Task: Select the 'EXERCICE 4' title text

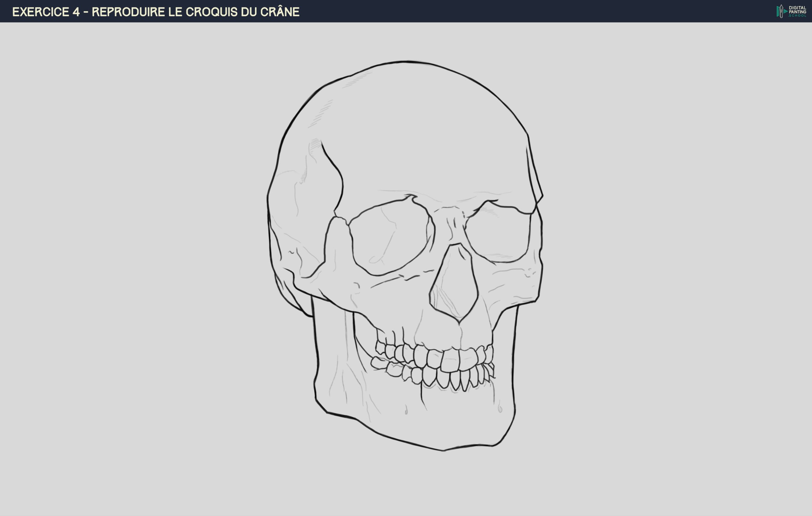Action: 46,11
